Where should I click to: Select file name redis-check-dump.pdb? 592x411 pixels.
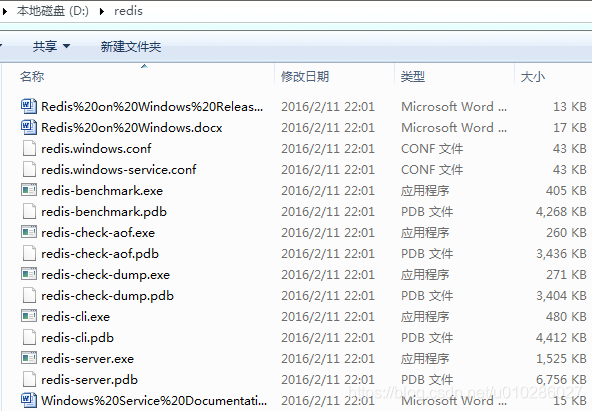tap(107, 296)
